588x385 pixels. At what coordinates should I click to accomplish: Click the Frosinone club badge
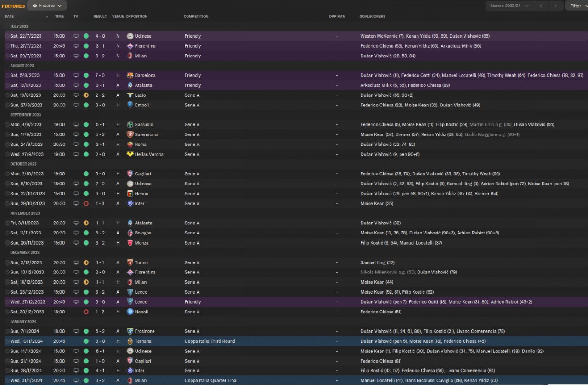130,331
